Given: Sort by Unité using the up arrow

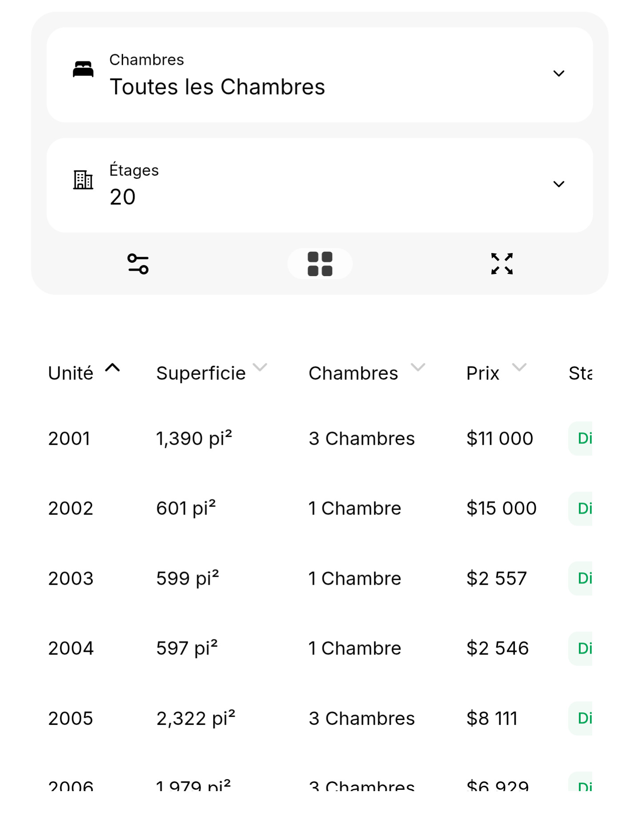Looking at the screenshot, I should pos(112,368).
